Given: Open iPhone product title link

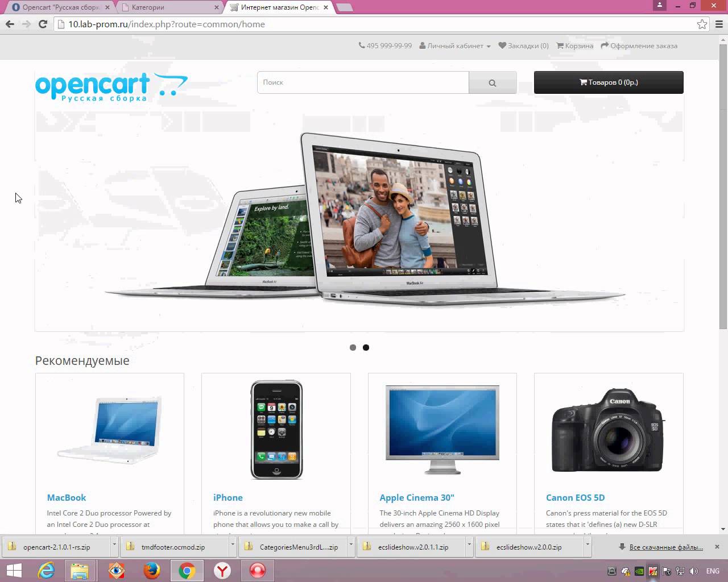Looking at the screenshot, I should [228, 497].
